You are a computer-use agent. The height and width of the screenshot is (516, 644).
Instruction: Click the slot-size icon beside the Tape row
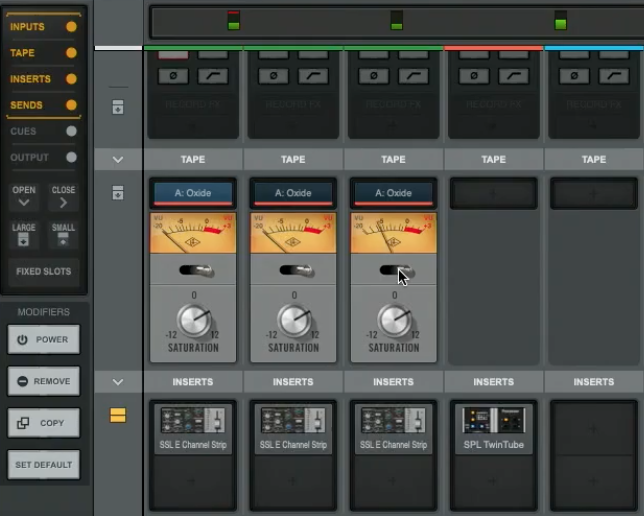pos(118,193)
